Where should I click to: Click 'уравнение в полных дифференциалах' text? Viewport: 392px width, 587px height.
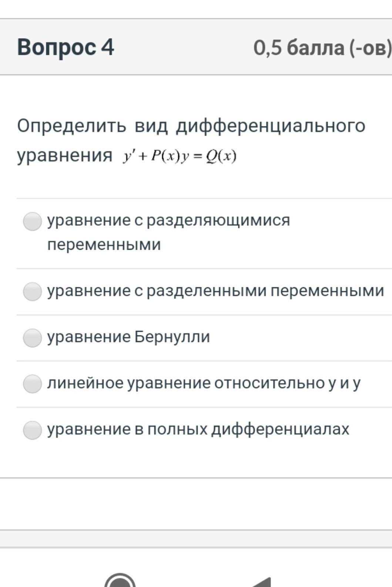tap(198, 430)
